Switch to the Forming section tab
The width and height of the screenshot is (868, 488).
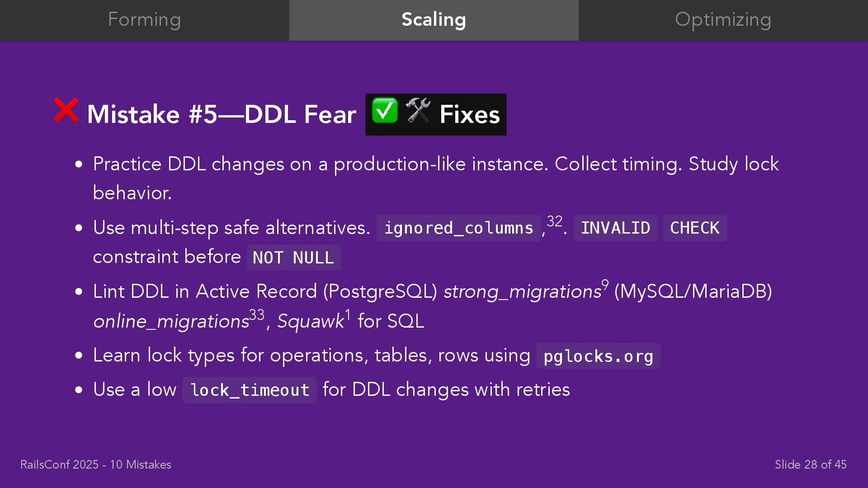(x=145, y=20)
